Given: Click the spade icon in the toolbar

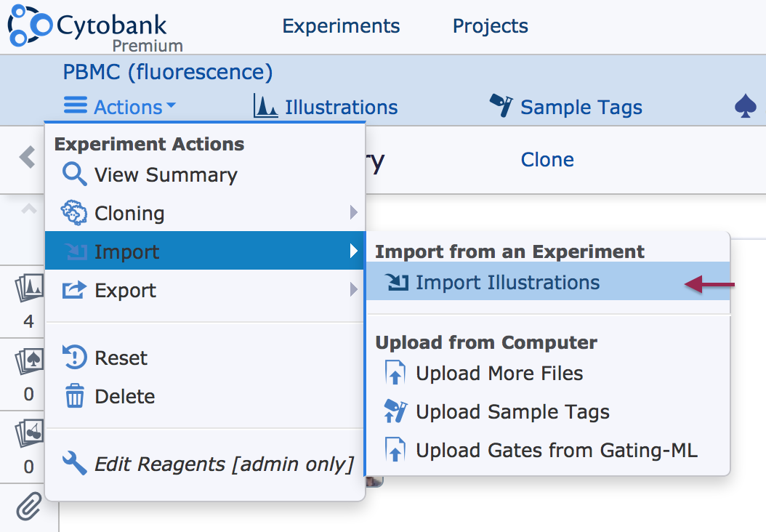Looking at the screenshot, I should pyautogui.click(x=746, y=107).
